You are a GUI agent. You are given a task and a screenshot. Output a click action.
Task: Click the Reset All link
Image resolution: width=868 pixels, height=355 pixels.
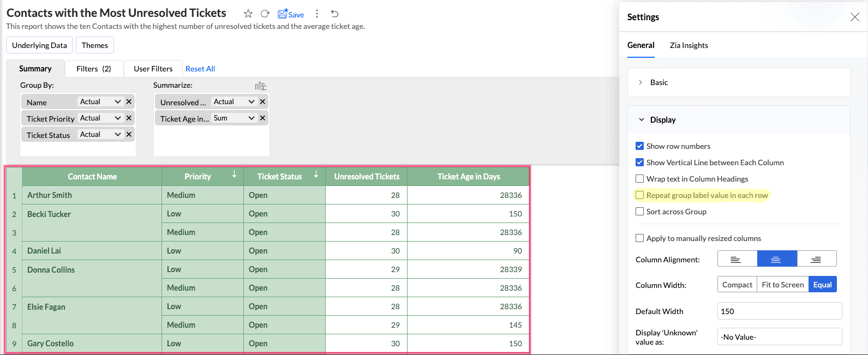200,69
